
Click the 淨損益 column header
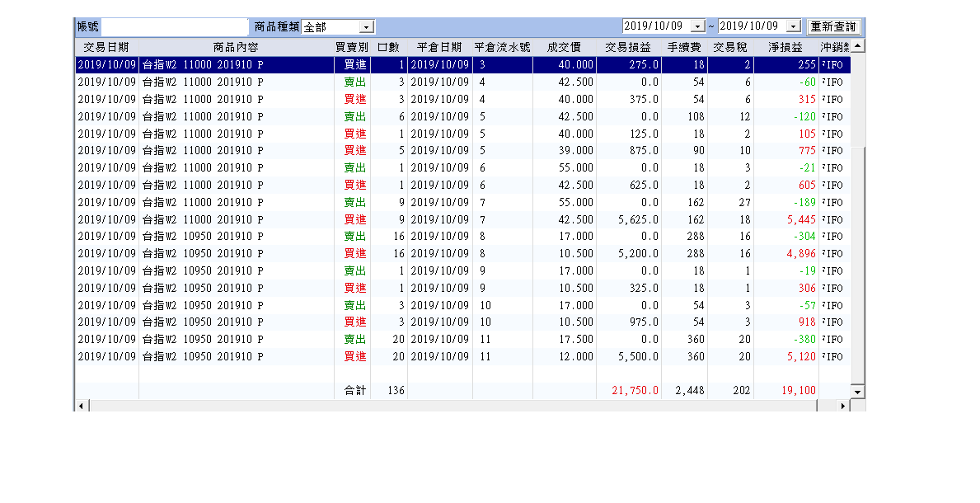(785, 47)
